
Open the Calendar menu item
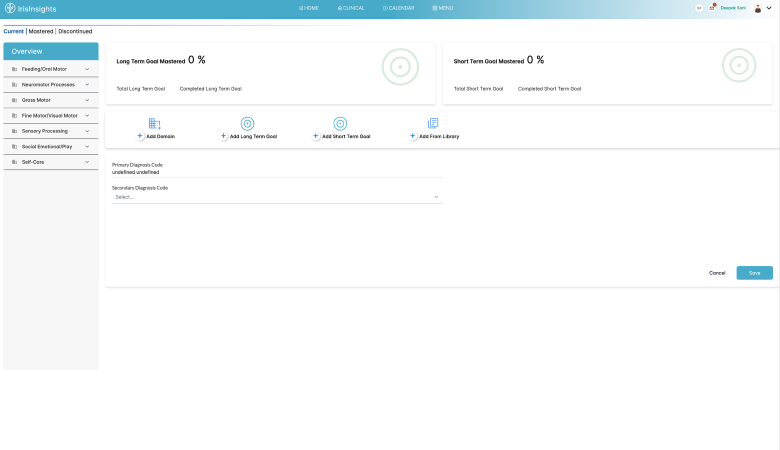pos(398,8)
